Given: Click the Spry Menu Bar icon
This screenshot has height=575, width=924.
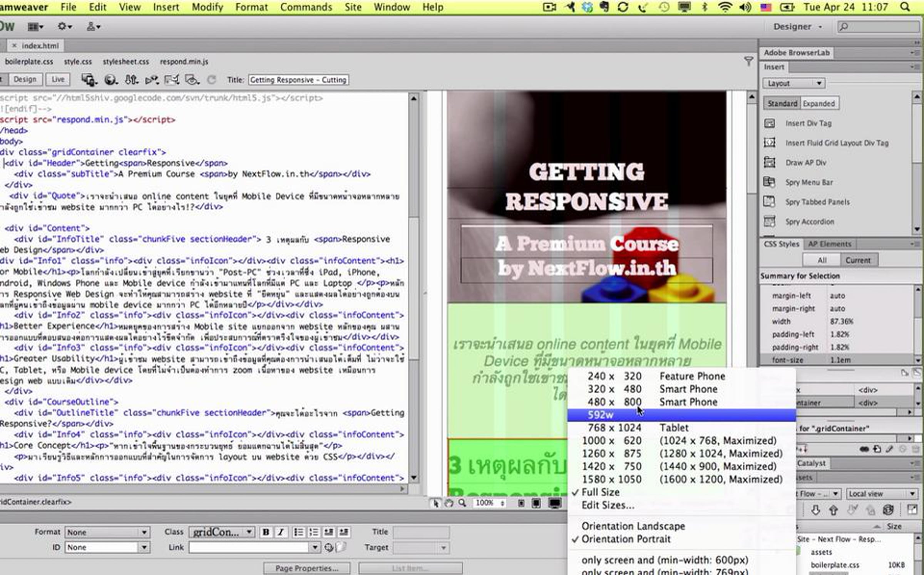Looking at the screenshot, I should [x=769, y=182].
